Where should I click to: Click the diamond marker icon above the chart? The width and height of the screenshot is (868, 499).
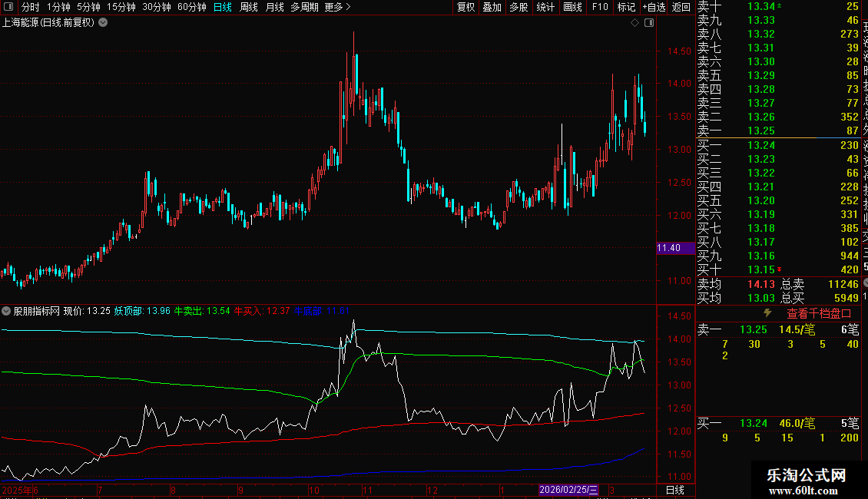point(635,23)
